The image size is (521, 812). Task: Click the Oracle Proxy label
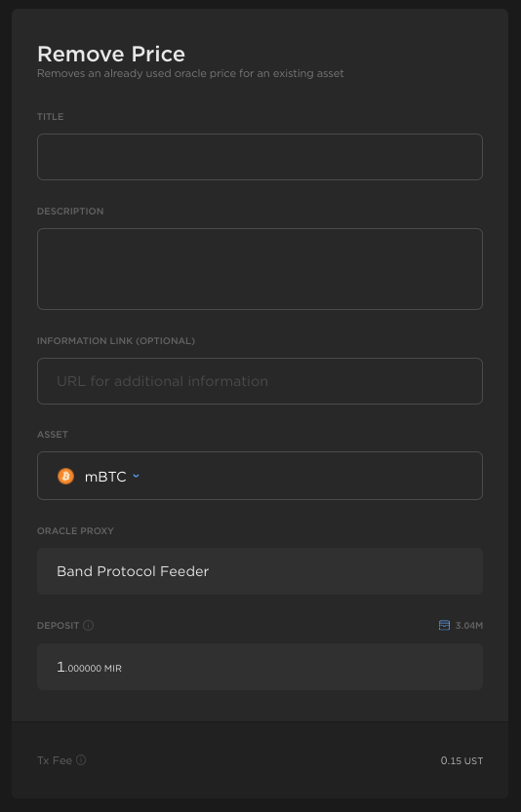tap(75, 531)
